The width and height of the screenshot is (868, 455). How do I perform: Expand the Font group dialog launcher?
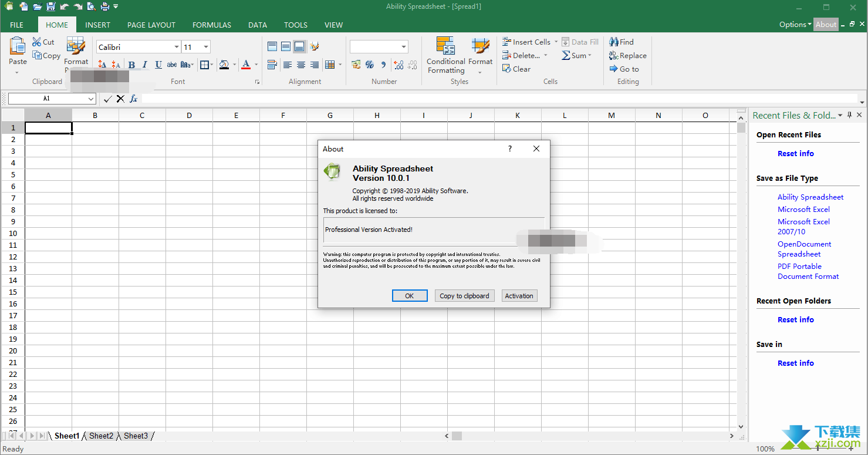click(257, 82)
